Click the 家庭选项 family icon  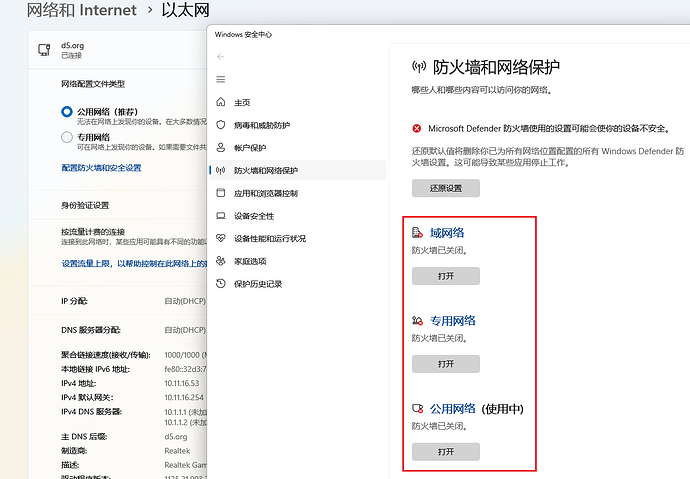pyautogui.click(x=220, y=261)
